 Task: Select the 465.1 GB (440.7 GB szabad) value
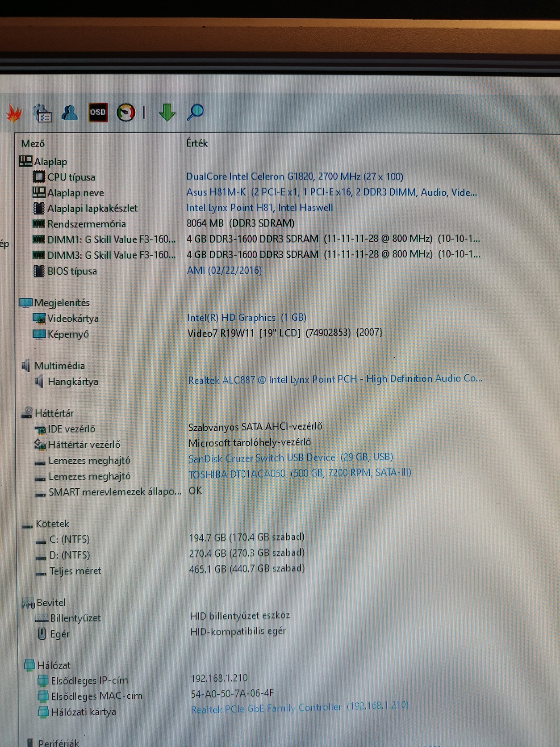pyautogui.click(x=247, y=568)
